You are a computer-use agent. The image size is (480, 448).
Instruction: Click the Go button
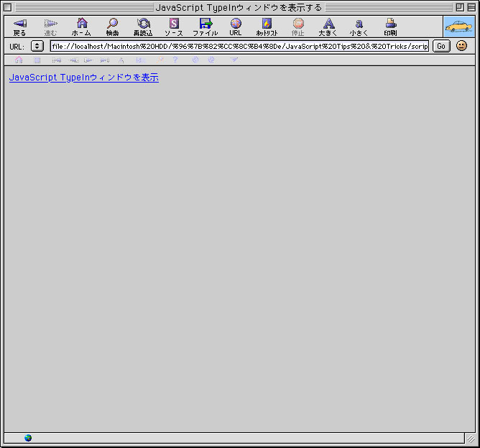tap(441, 46)
